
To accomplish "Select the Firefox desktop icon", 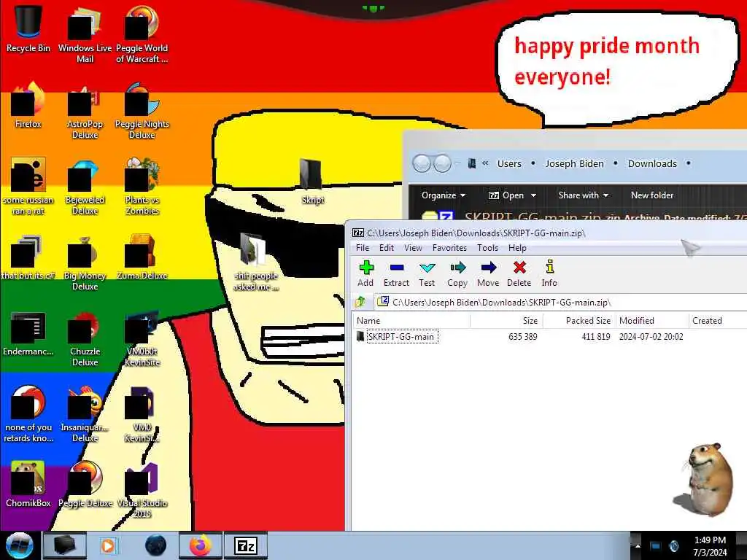I will pos(28,105).
